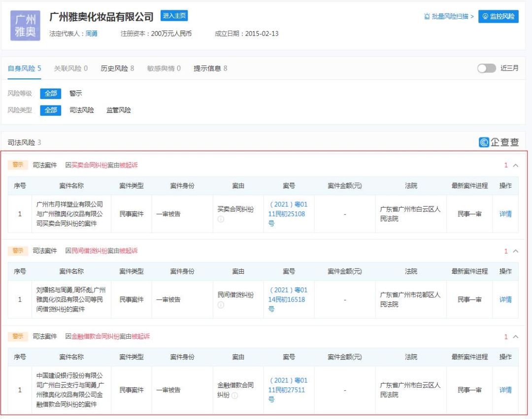This screenshot has height=419, width=532.
Task: Collapse the 买卖合同纠纷 case section
Action: click(x=515, y=166)
